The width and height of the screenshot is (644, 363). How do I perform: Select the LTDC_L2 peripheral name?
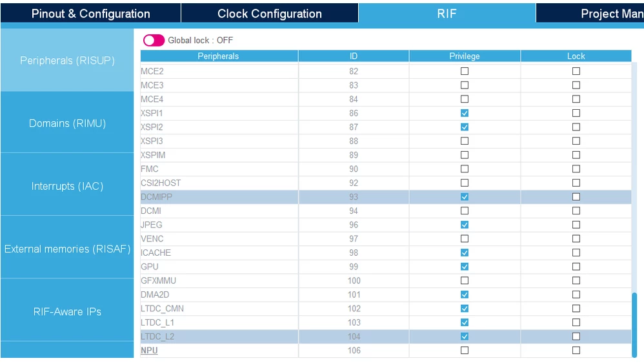coord(157,337)
